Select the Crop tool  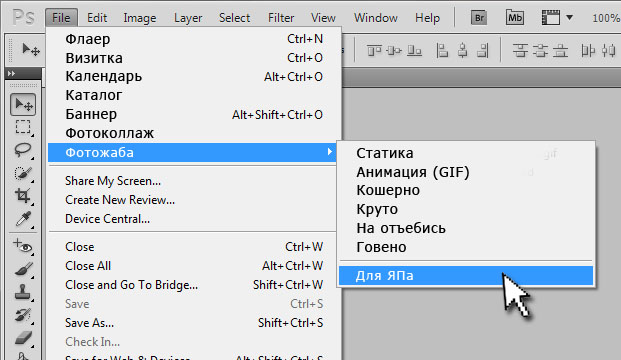(23, 196)
